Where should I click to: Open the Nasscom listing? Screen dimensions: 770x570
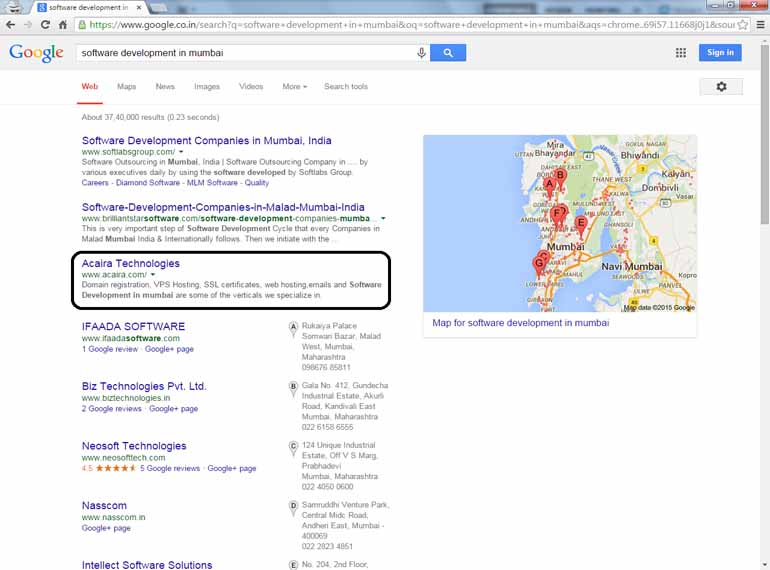(x=104, y=506)
